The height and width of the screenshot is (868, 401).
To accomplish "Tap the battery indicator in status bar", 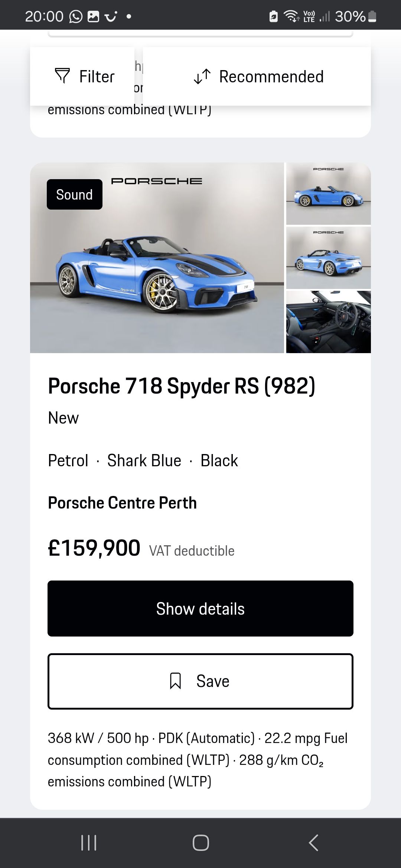I will point(372,17).
